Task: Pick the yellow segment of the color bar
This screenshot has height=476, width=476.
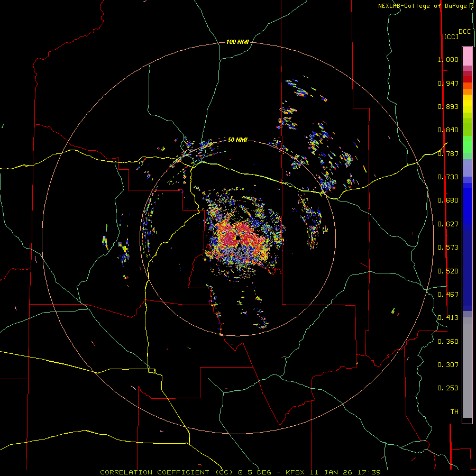Action: (467, 104)
